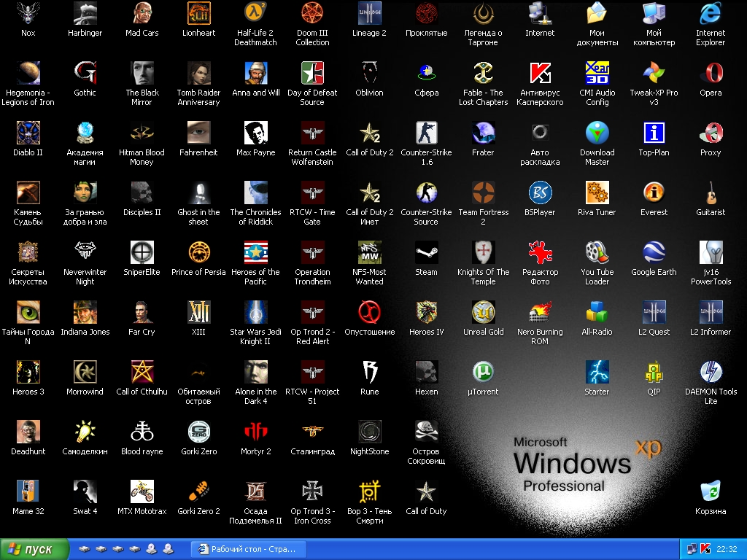Click the Kaspersky icon in system tray
Viewport: 747px width, 560px height.
pyautogui.click(x=705, y=549)
